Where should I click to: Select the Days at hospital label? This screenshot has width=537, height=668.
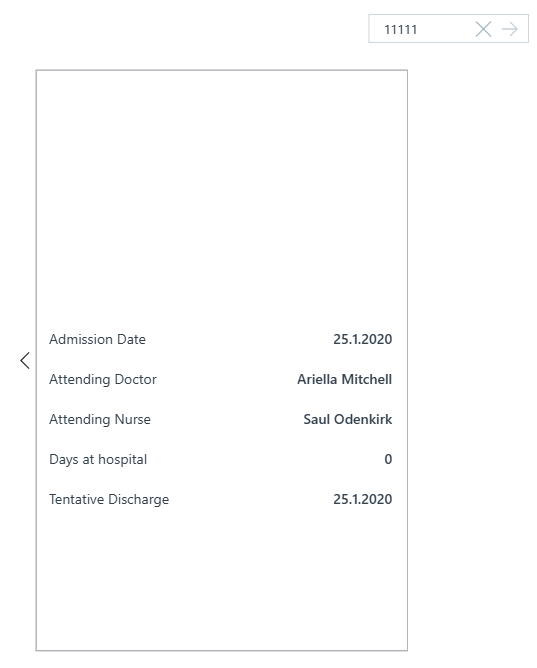coord(98,459)
